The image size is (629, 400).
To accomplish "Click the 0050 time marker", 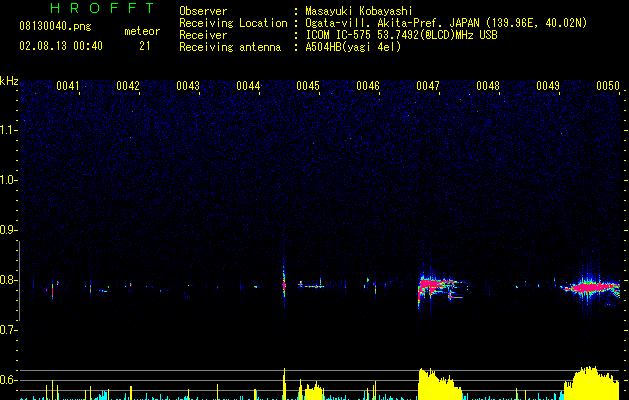I will tap(608, 86).
